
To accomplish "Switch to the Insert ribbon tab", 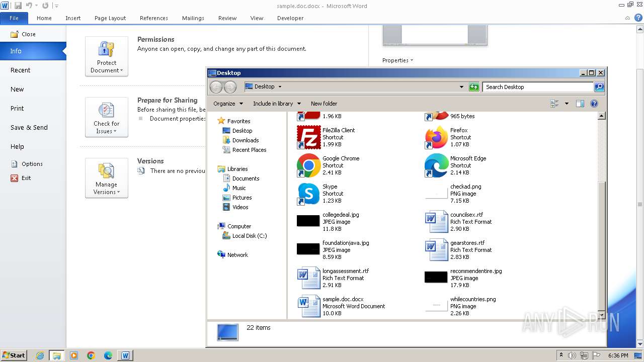I will coord(73,18).
